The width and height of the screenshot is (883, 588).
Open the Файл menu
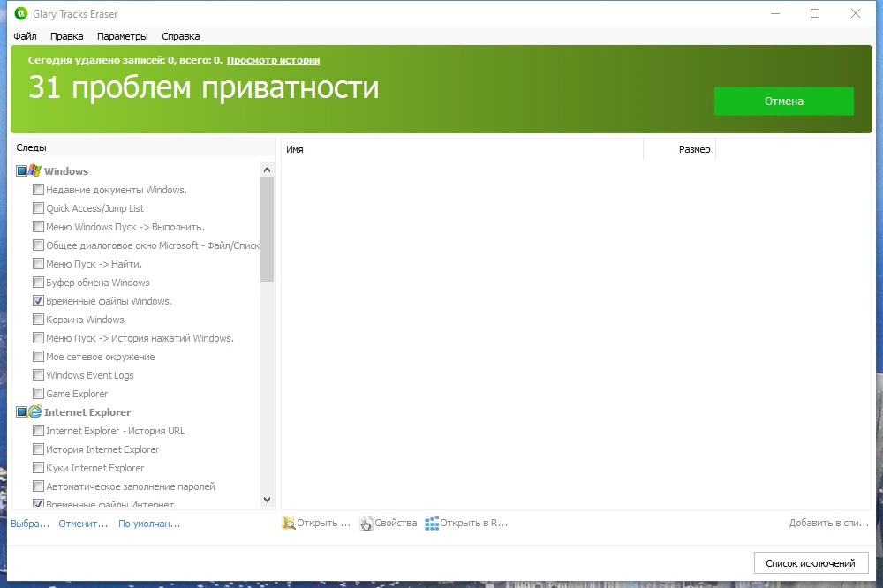point(26,36)
